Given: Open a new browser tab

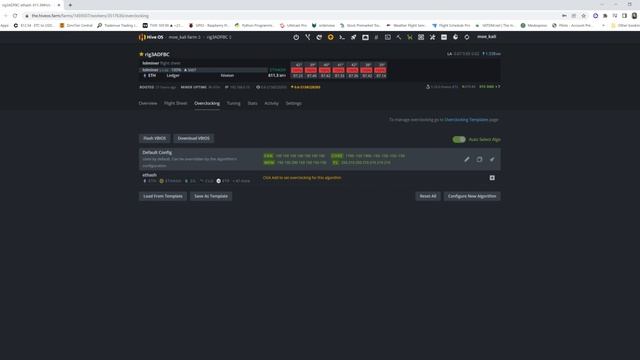Looking at the screenshot, I should tap(70, 5).
